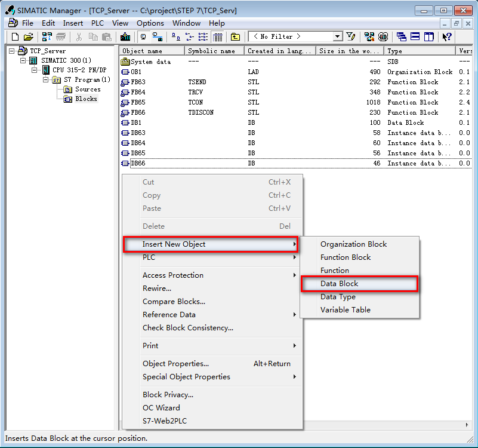Viewport: 478px width, 448px height.
Task: Click the Paste toolbar icon
Action: tap(107, 37)
